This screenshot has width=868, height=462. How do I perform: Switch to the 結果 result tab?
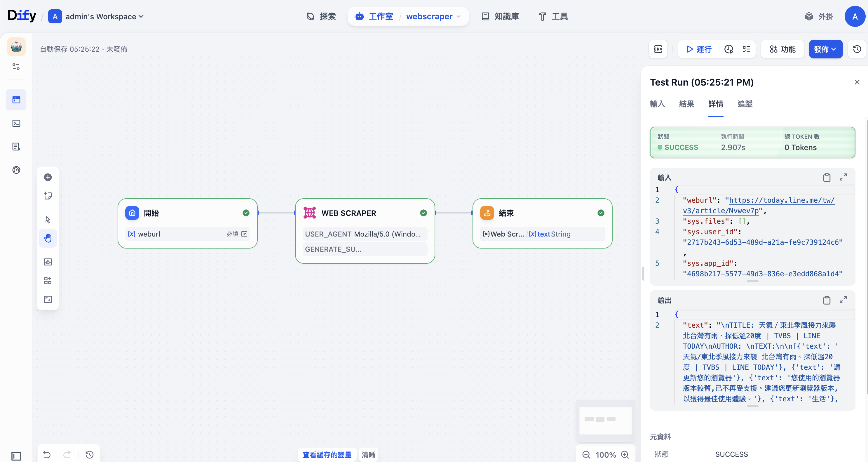[x=686, y=104]
